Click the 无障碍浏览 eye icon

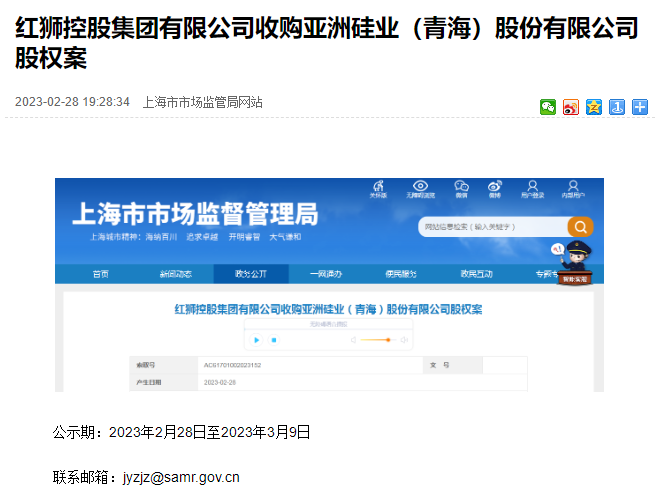[x=421, y=189]
